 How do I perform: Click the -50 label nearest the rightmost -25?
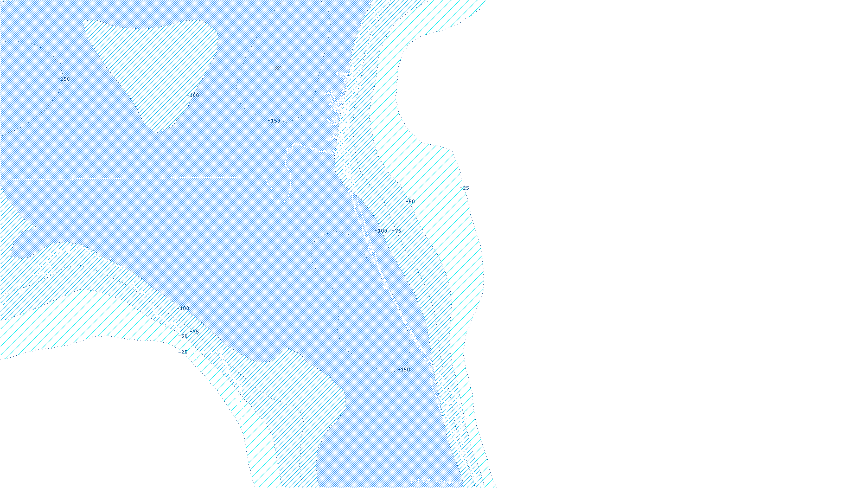pos(410,202)
